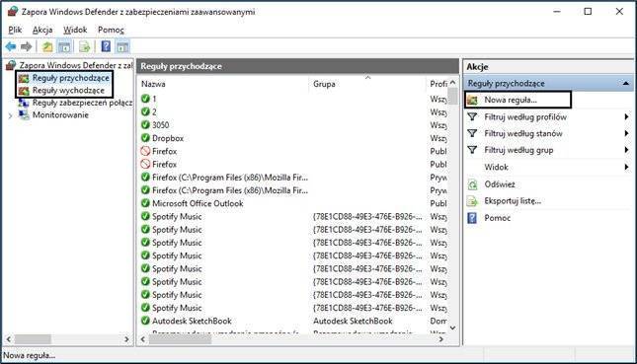Click the green check icon of Autodesk SketchBook
This screenshot has width=637, height=364.
click(x=145, y=321)
